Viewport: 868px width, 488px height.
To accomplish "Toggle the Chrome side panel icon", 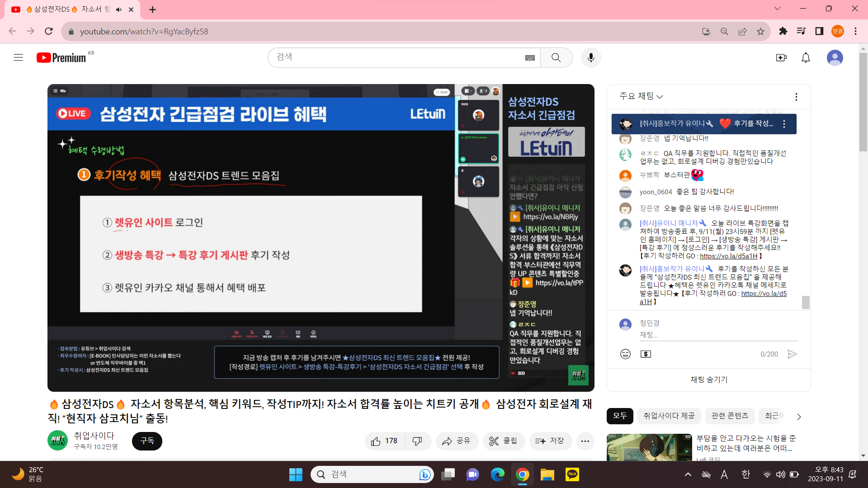I will tap(819, 31).
